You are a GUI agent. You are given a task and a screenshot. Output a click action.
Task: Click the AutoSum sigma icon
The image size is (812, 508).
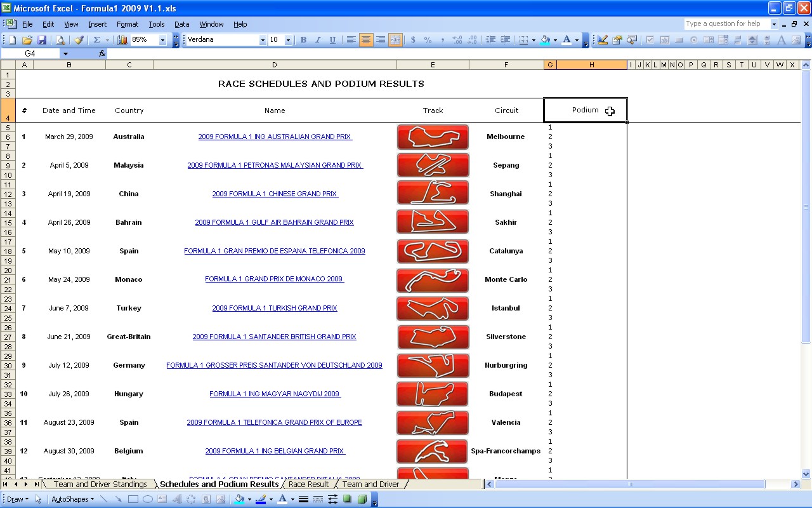point(96,39)
